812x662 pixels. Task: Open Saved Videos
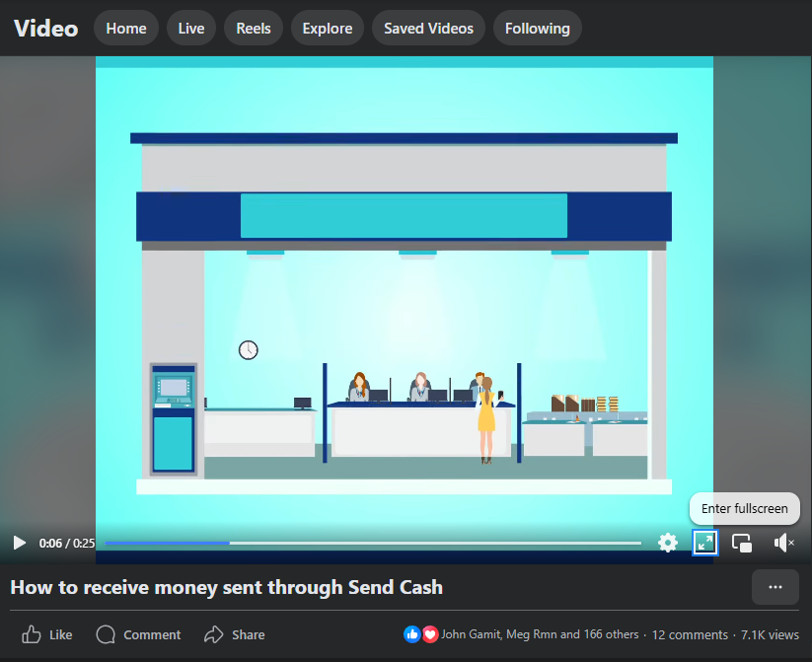pyautogui.click(x=428, y=28)
